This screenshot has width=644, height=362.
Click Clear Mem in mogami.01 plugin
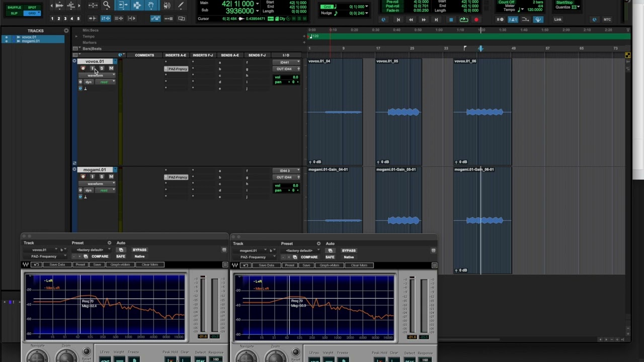(x=359, y=265)
